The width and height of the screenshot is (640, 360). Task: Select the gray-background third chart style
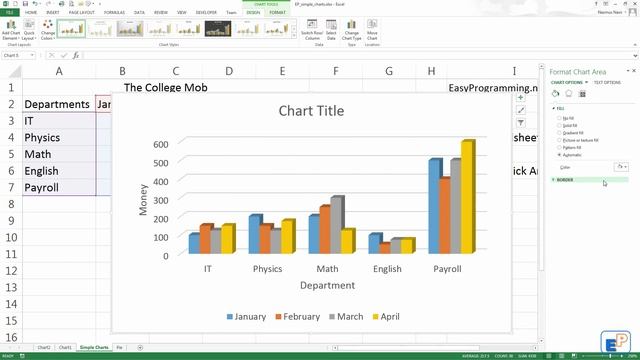[130, 29]
